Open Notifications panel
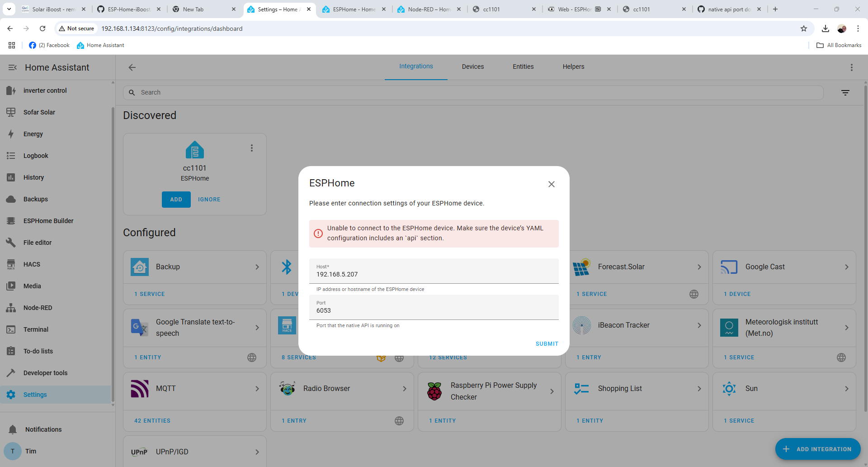 click(x=55, y=429)
